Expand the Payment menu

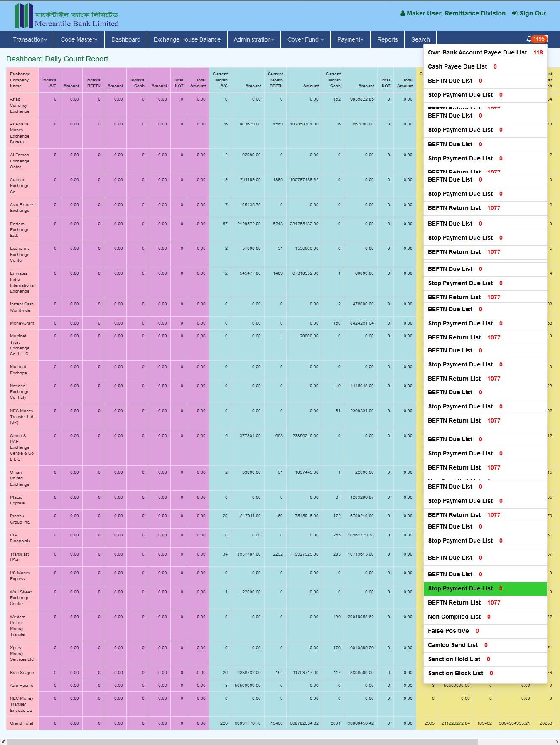350,39
